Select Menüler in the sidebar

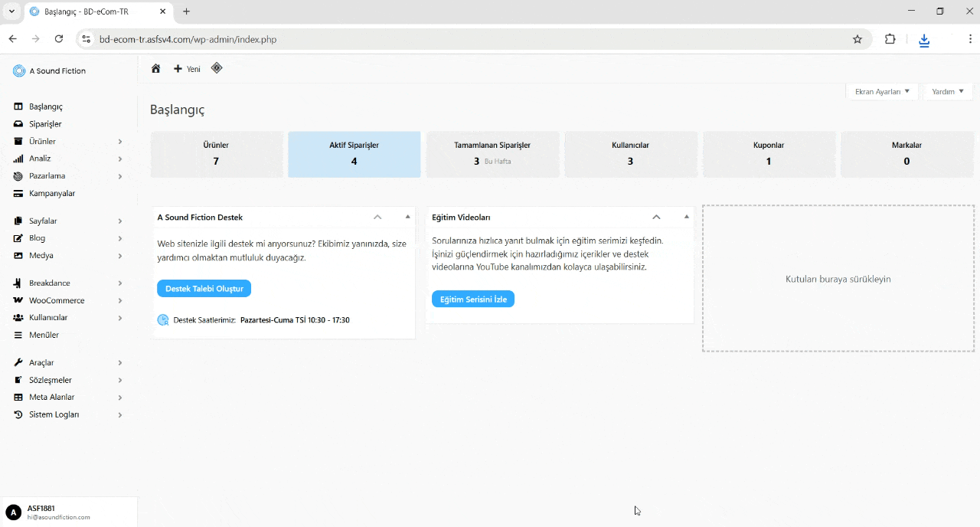(x=44, y=335)
